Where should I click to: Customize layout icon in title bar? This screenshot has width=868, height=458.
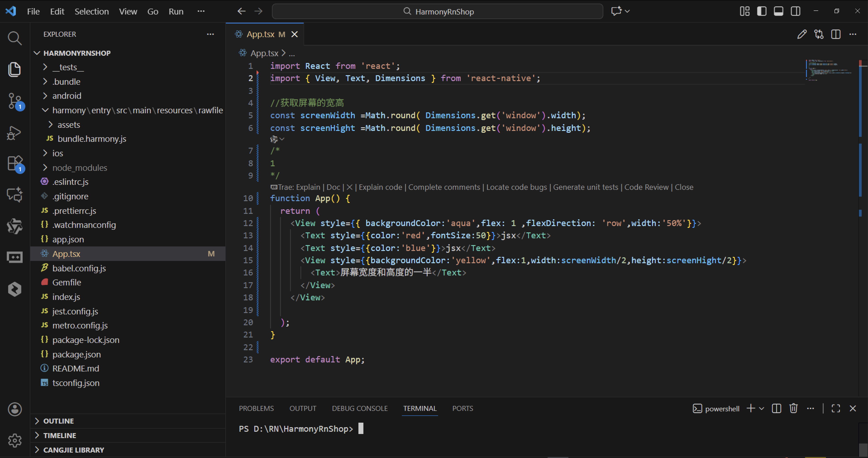coord(745,11)
